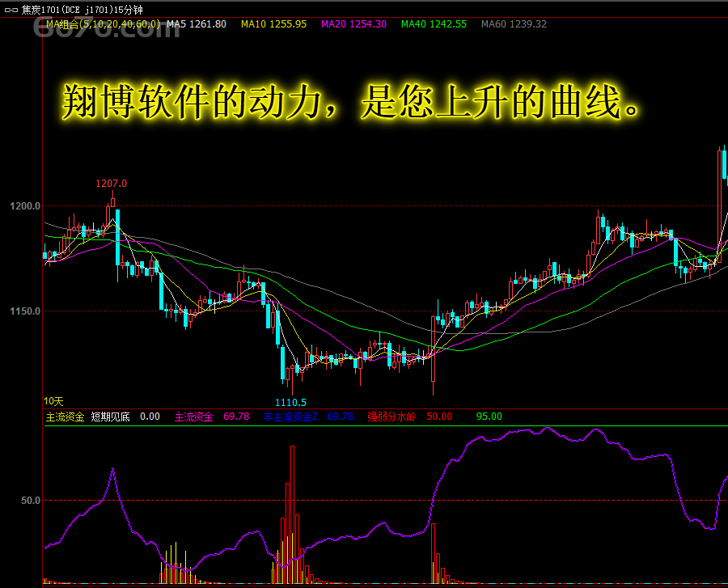Click the yellow 主流资金 indicator name
Screen dimensions: 728x588
tap(65, 417)
